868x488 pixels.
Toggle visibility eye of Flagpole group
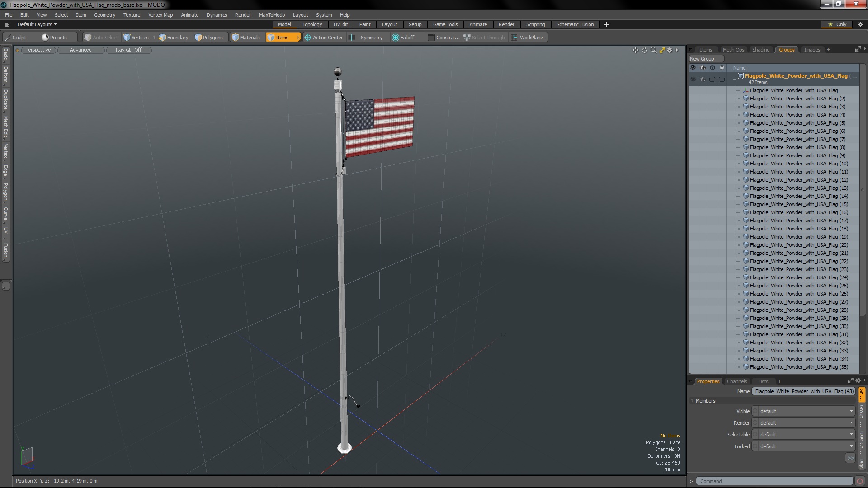pos(693,79)
